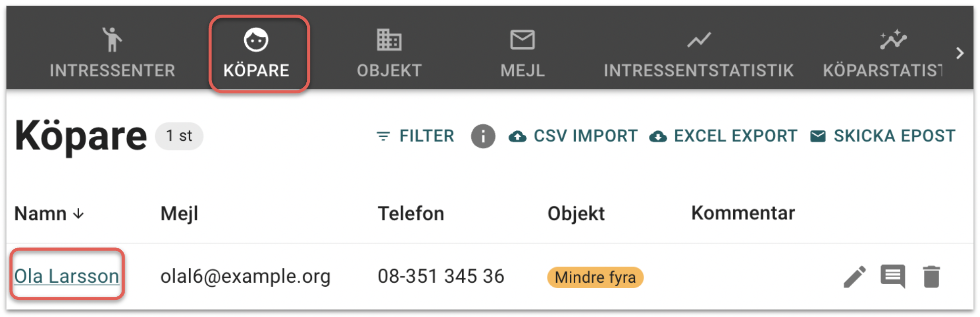Image resolution: width=980 pixels, height=317 pixels.
Task: Toggle sort order with the Namn arrow
Action: click(78, 214)
